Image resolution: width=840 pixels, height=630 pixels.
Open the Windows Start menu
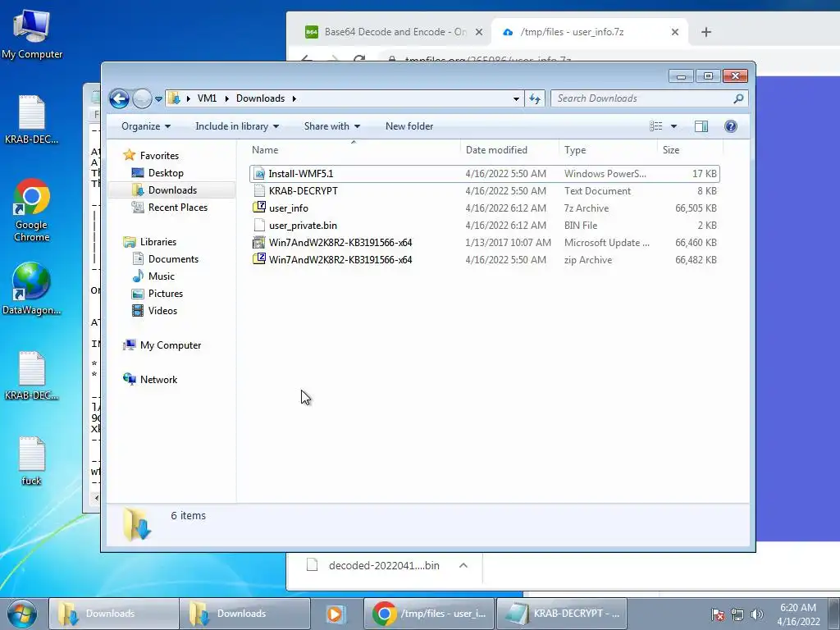point(21,614)
